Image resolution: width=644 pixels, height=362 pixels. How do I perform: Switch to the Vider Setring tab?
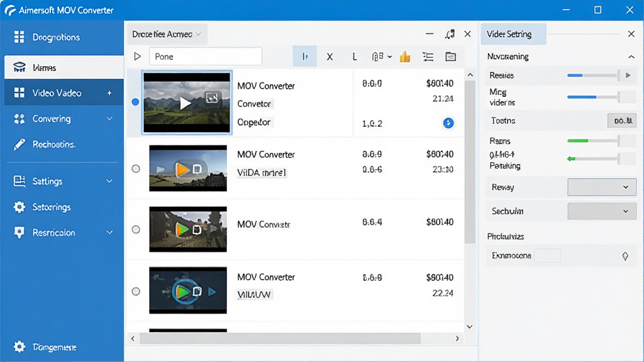point(513,34)
